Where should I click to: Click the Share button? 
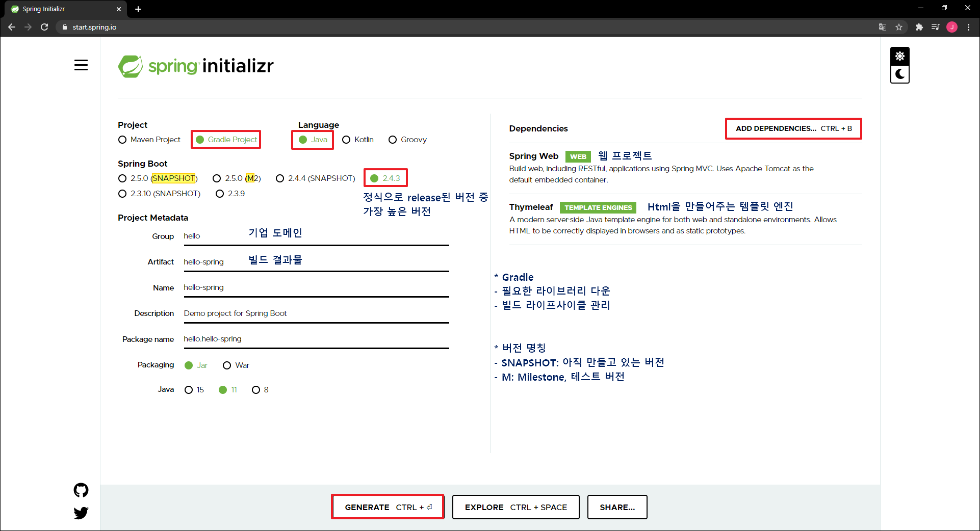coord(617,507)
